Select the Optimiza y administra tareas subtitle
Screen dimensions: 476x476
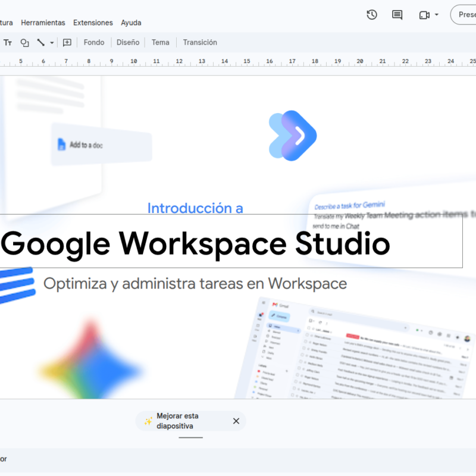195,284
